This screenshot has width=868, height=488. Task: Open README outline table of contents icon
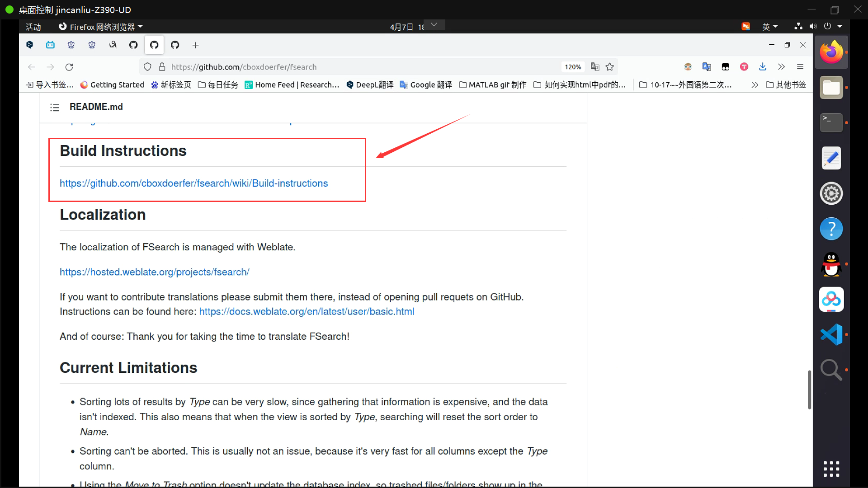click(55, 107)
